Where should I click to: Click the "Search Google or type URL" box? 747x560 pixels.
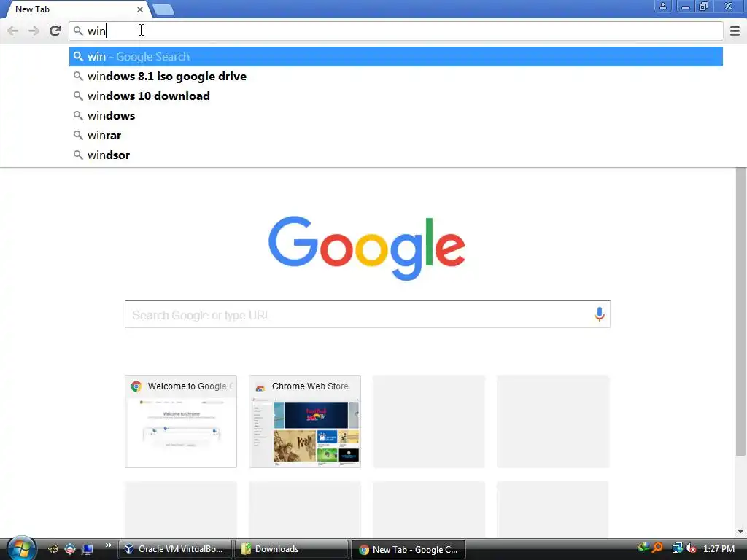tap(368, 314)
